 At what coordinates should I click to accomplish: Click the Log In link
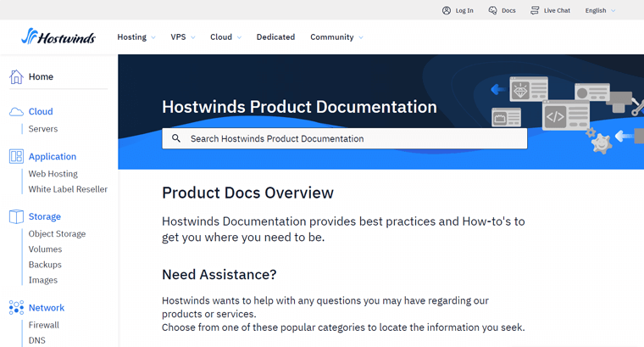click(x=464, y=11)
